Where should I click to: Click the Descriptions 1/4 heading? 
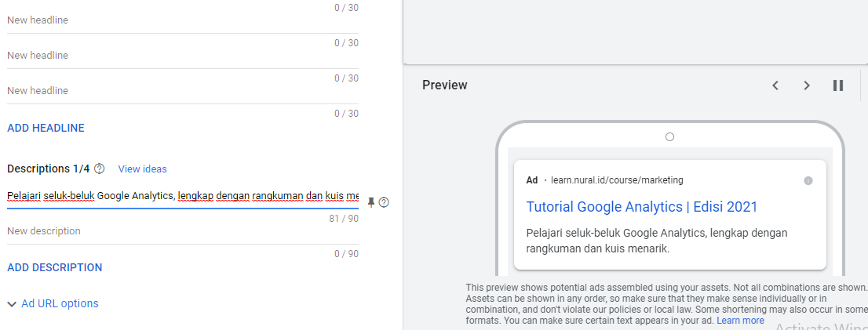click(x=48, y=169)
